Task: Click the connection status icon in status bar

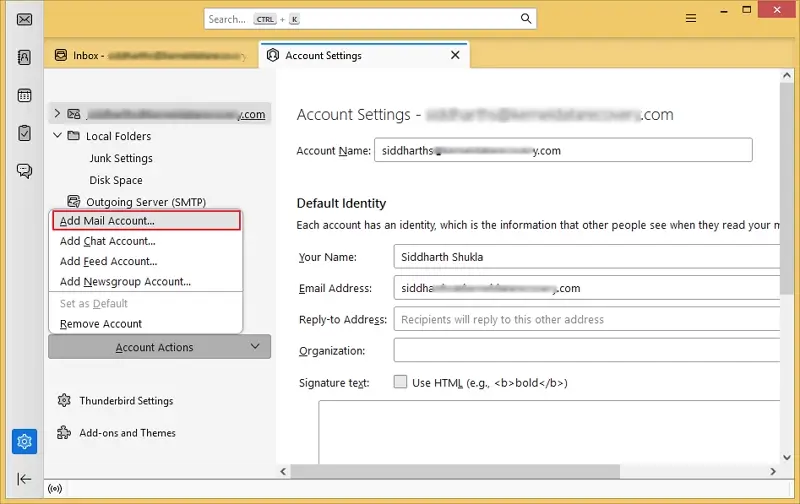Action: click(55, 489)
